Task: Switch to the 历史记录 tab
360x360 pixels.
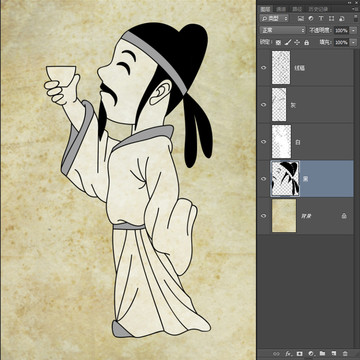Action: [x=318, y=9]
